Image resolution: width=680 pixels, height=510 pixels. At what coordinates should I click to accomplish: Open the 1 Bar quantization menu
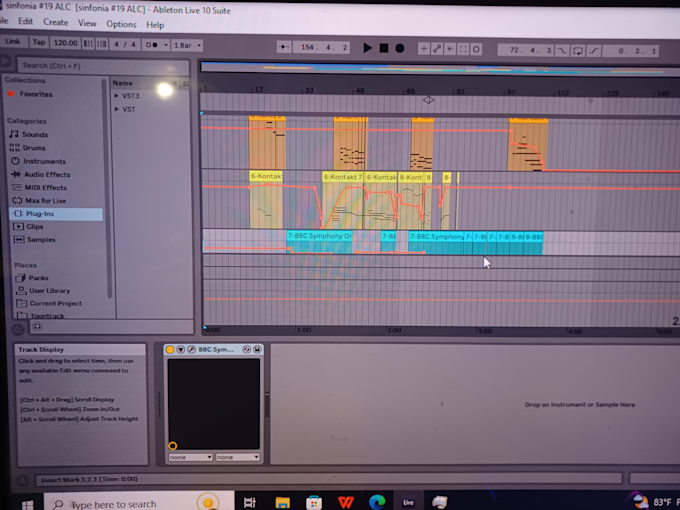pos(187,45)
